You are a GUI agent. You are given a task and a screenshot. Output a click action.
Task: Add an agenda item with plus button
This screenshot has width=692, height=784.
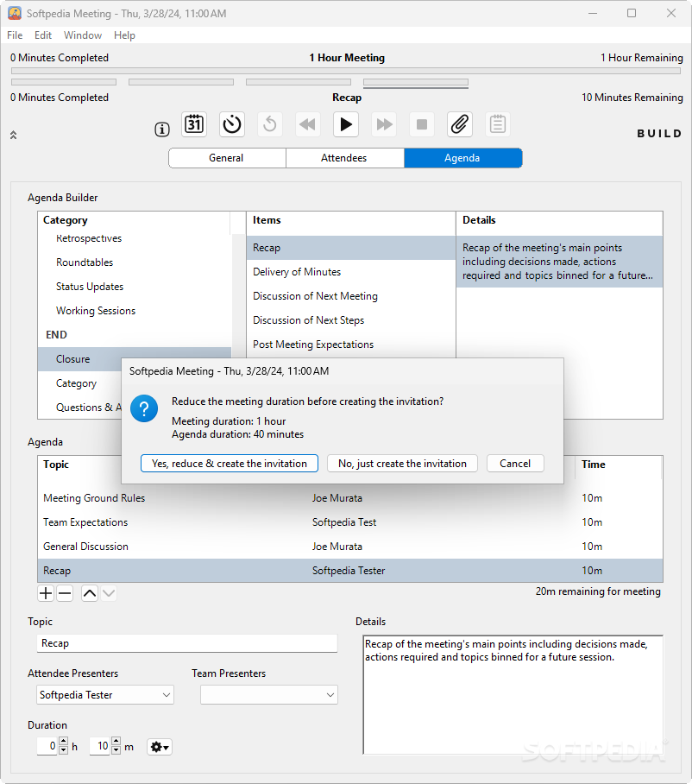[x=46, y=593]
